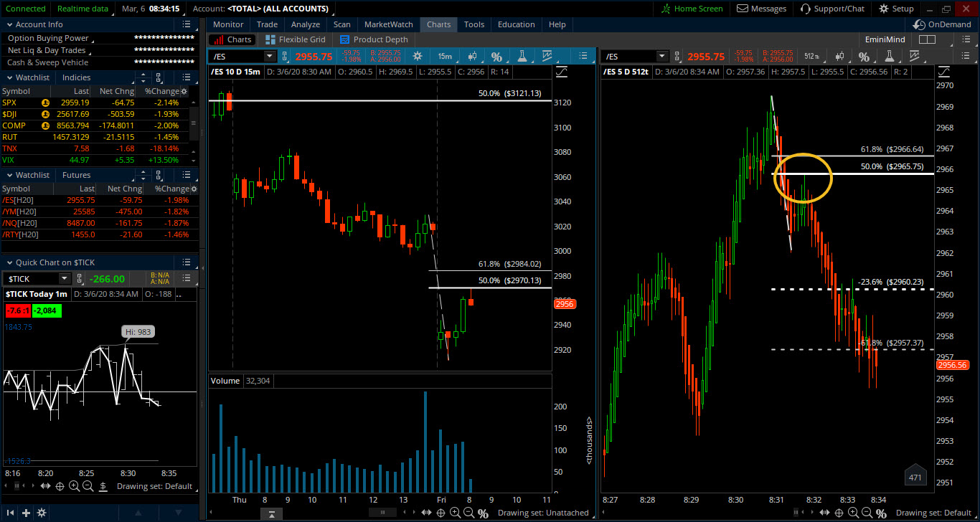Select the drawing tools icon on the right chart

(914, 56)
